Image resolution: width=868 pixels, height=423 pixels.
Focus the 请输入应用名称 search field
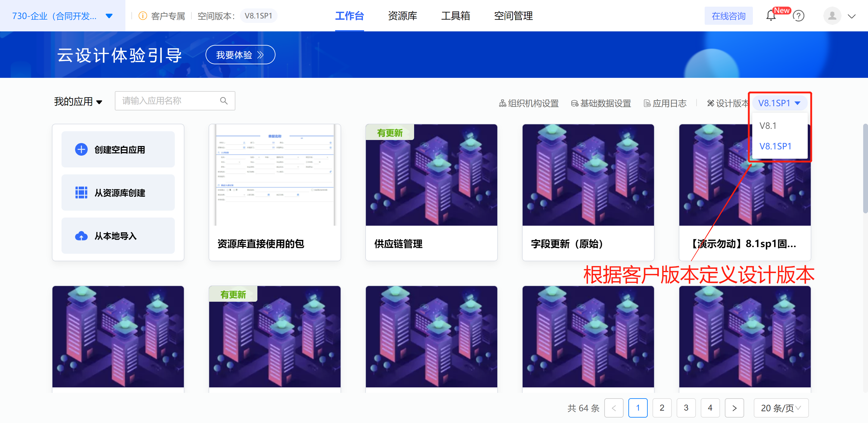(175, 100)
